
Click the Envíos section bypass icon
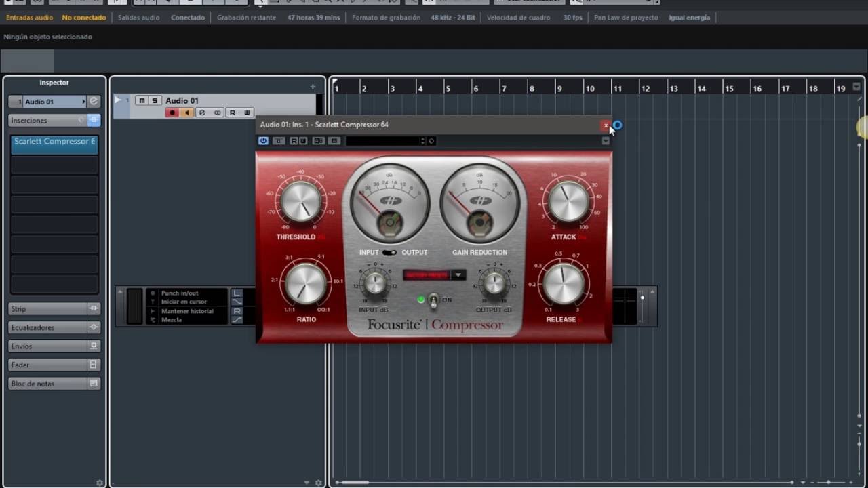(x=94, y=346)
